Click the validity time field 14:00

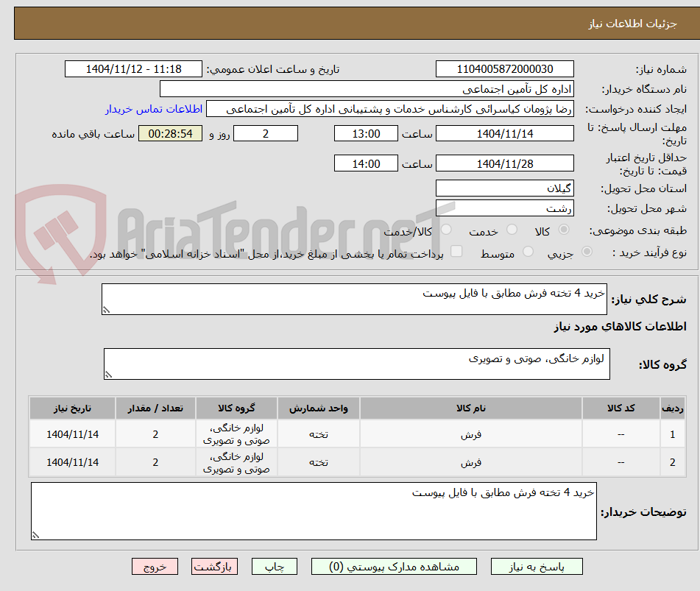pyautogui.click(x=366, y=163)
